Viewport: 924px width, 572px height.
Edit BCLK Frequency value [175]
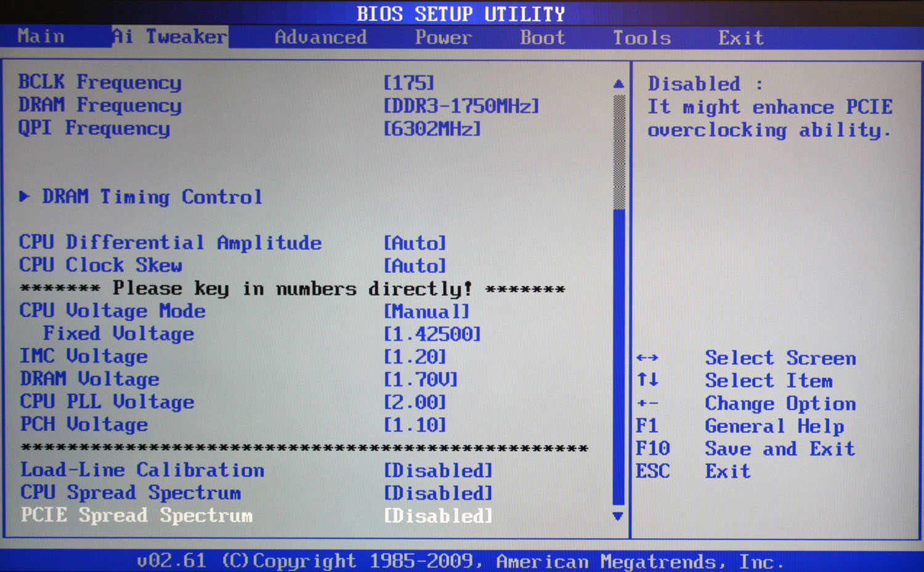point(408,83)
